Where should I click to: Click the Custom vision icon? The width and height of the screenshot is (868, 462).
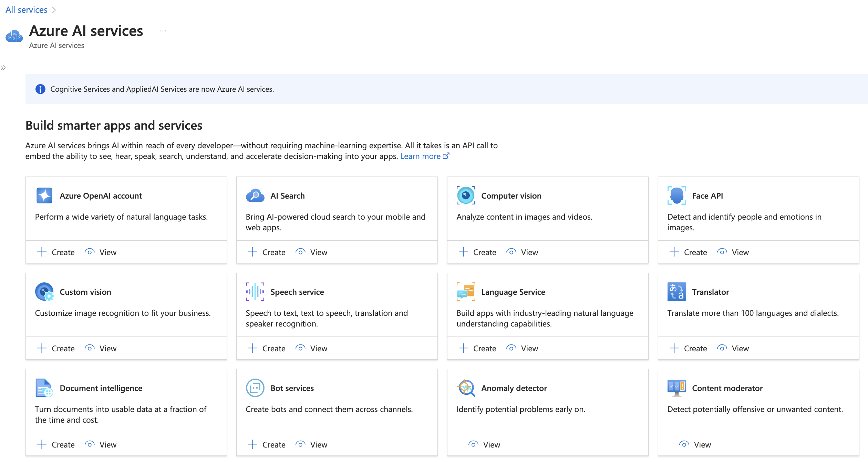pos(44,292)
